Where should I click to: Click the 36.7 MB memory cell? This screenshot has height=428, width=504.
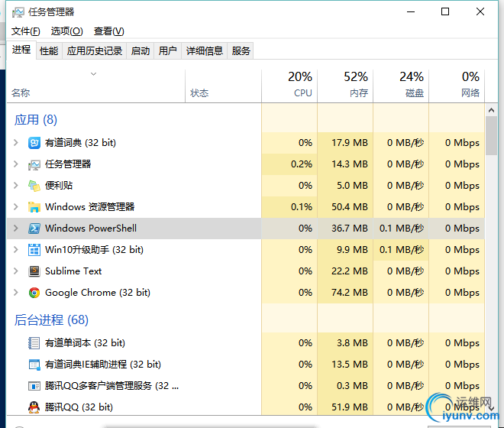(x=345, y=229)
